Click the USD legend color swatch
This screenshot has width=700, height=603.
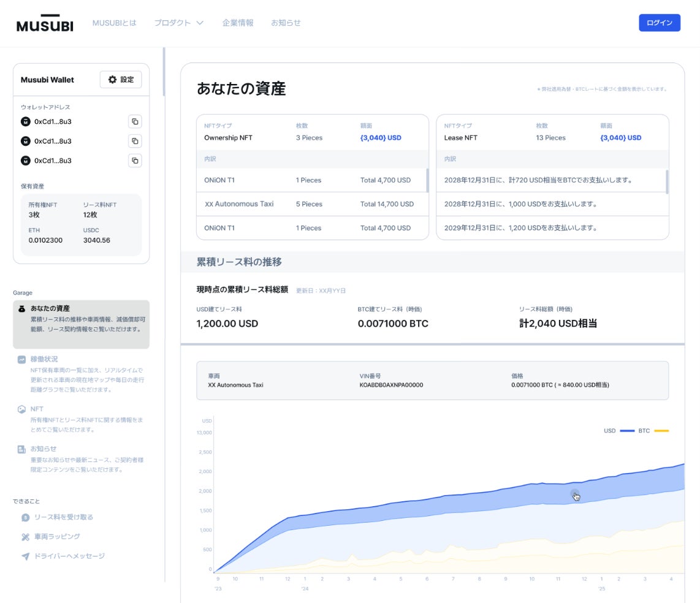(627, 431)
